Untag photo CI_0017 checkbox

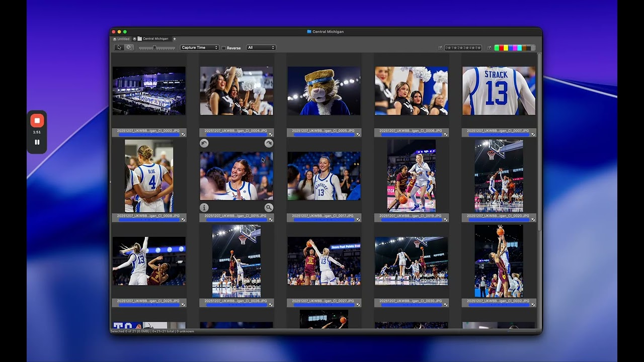(x=358, y=220)
